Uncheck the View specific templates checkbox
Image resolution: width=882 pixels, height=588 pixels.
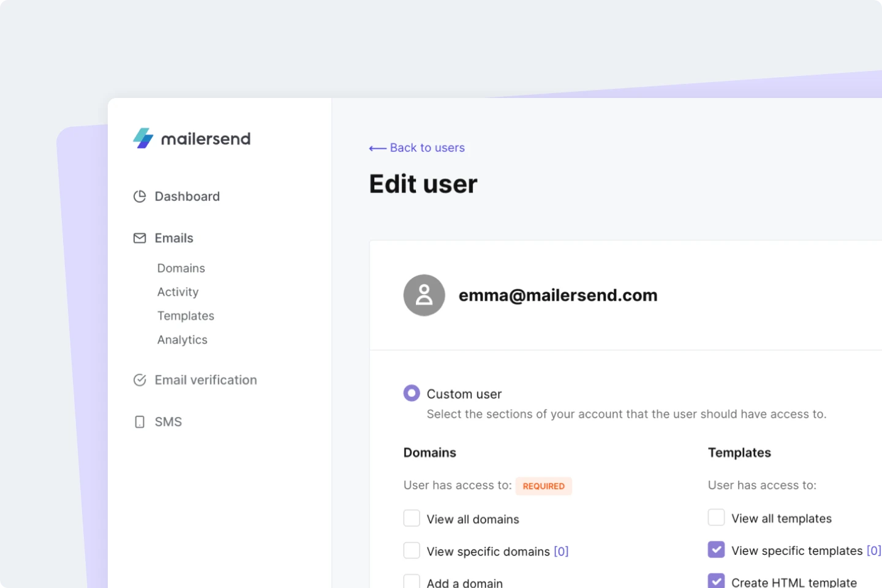coord(717,549)
